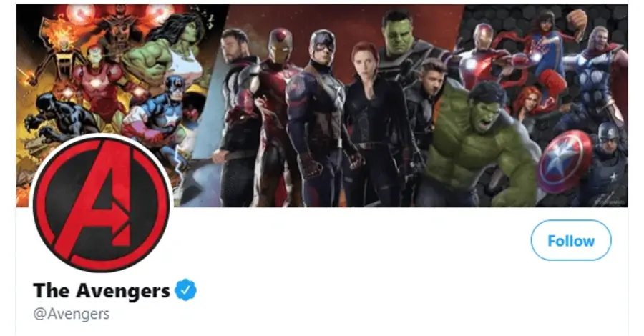This screenshot has width=644, height=336.
Task: Click the comic-style Iron Man in banner
Action: tap(99, 82)
